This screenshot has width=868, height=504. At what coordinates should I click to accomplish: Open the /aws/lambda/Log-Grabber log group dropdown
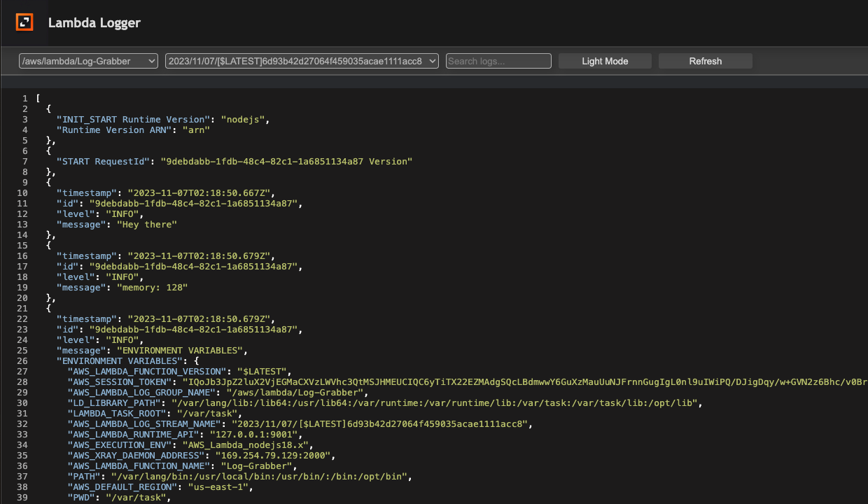(89, 61)
